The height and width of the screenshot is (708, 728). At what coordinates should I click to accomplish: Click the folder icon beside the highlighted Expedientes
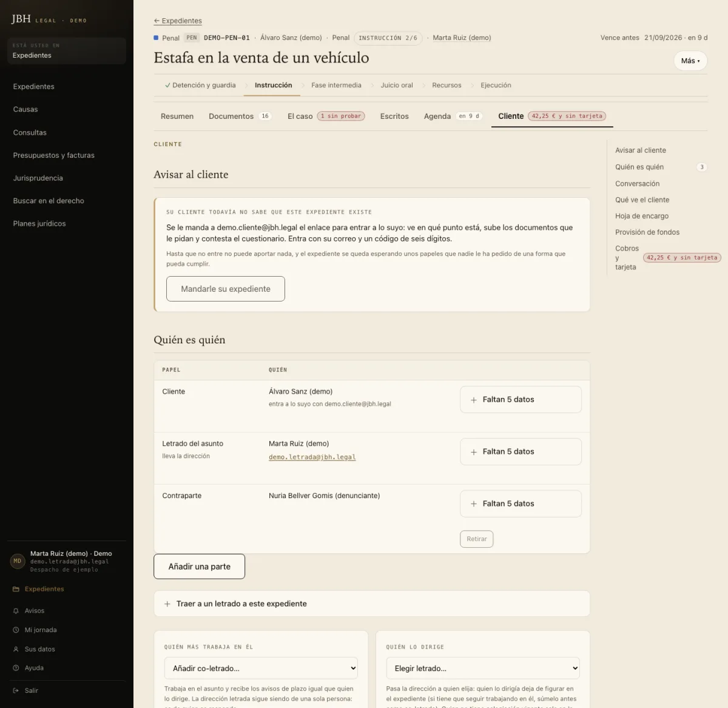coord(16,589)
